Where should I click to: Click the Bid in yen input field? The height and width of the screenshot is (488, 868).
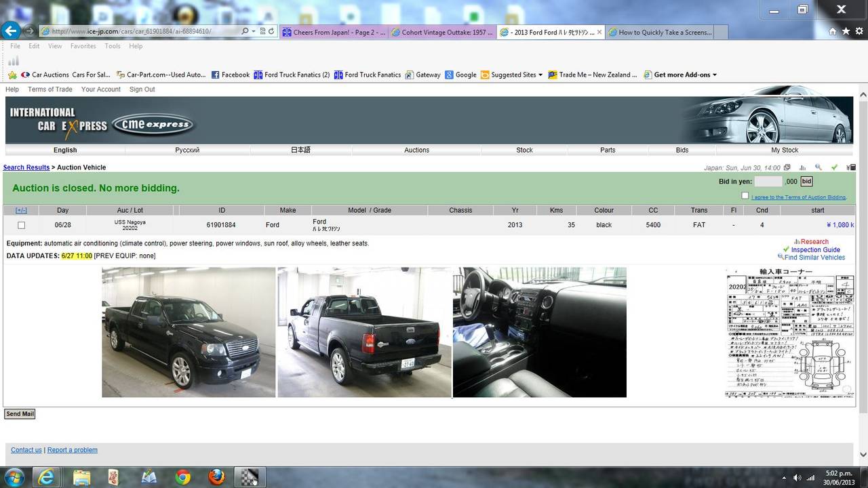tap(768, 182)
